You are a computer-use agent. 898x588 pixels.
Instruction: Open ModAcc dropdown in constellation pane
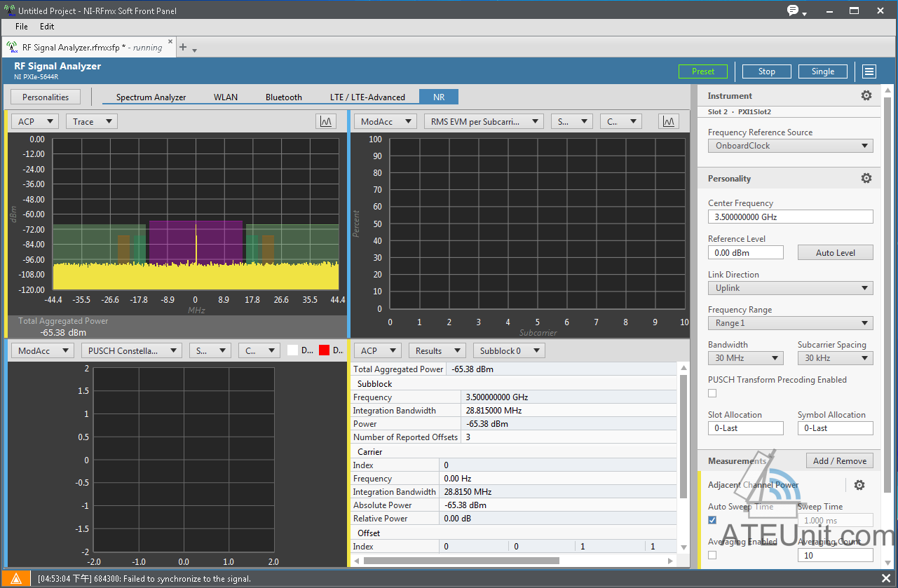[x=43, y=350]
